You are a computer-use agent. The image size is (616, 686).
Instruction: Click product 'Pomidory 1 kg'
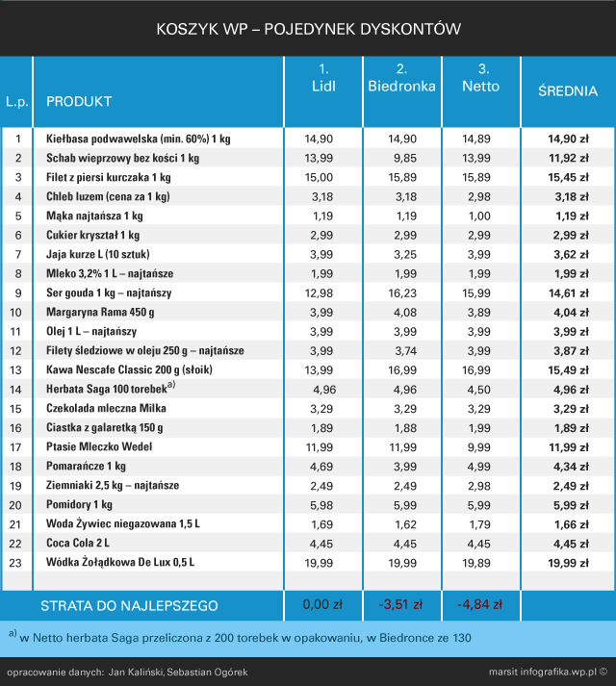point(79,504)
